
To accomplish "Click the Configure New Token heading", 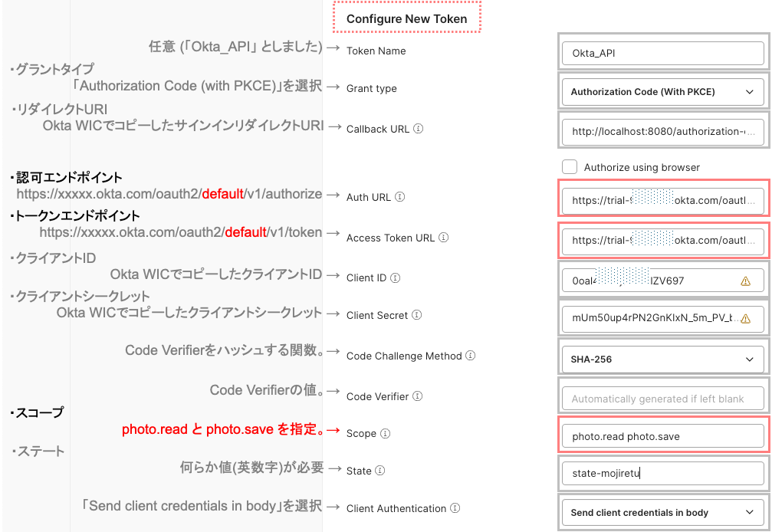I will tap(406, 18).
